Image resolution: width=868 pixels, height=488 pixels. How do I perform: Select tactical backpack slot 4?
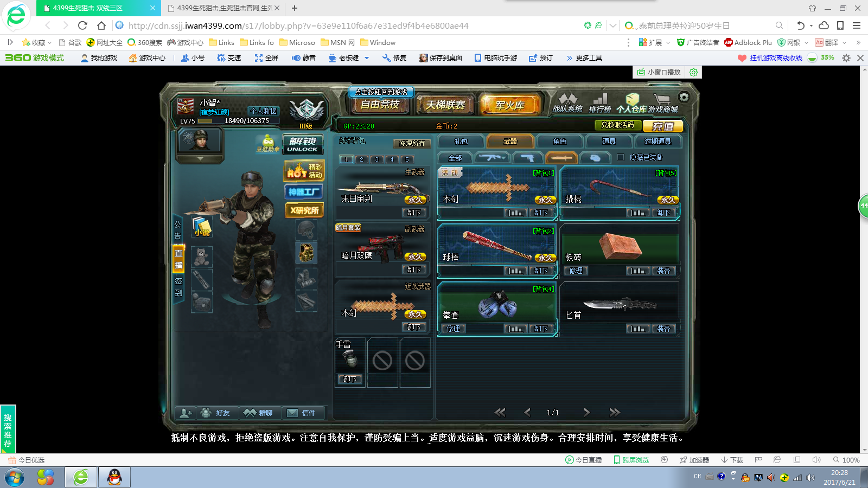pos(392,159)
